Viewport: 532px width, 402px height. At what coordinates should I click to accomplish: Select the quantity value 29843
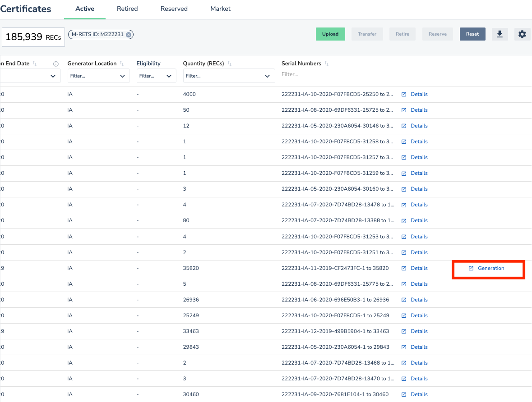tap(191, 347)
